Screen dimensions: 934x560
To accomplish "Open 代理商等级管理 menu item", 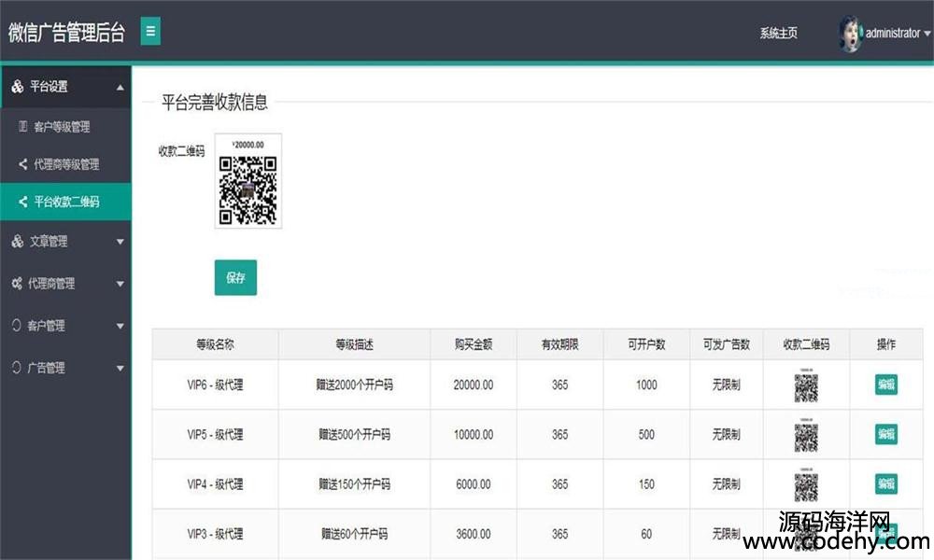I will pos(66,164).
